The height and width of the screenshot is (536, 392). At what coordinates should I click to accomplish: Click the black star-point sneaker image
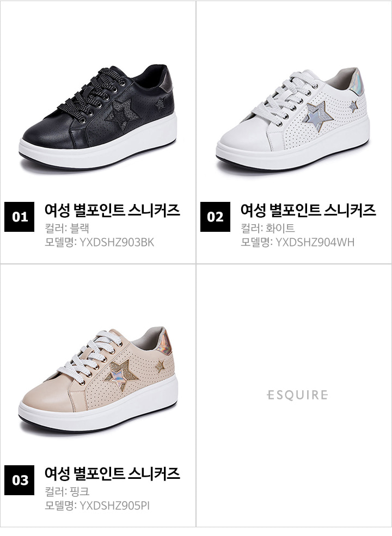98,117
